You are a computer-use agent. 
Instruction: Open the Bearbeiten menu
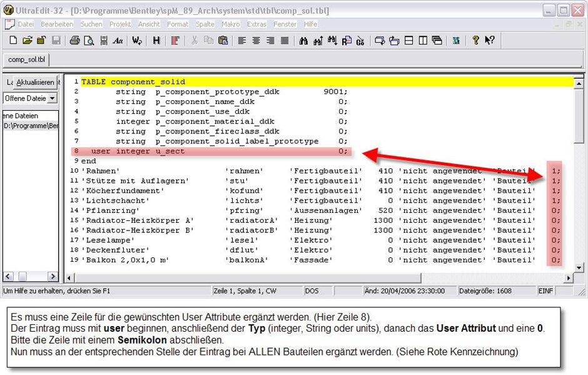57,24
